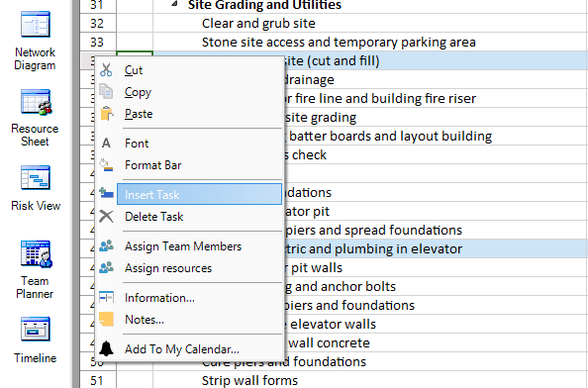Choose Insert Task from context menu

pos(200,195)
